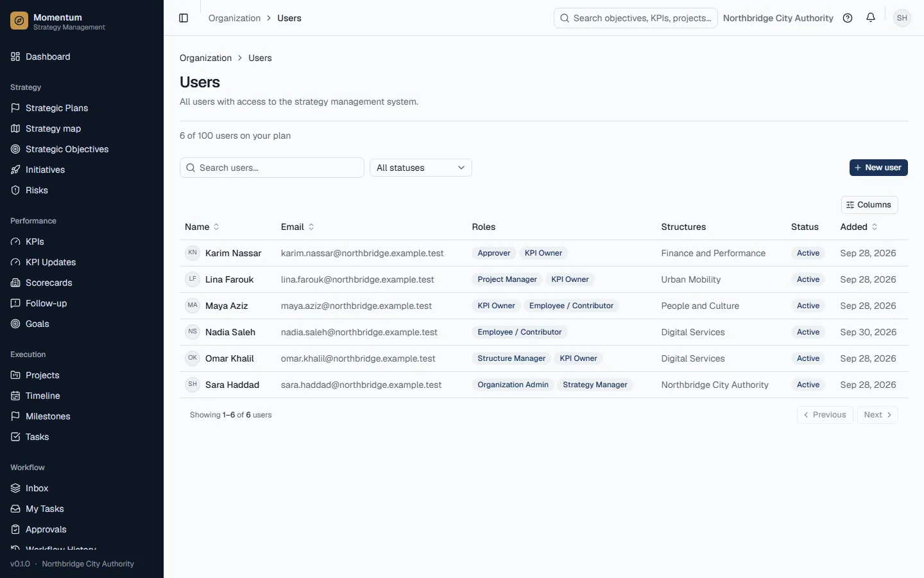
Task: Click the Urban Mobility structure cell
Action: pos(691,279)
